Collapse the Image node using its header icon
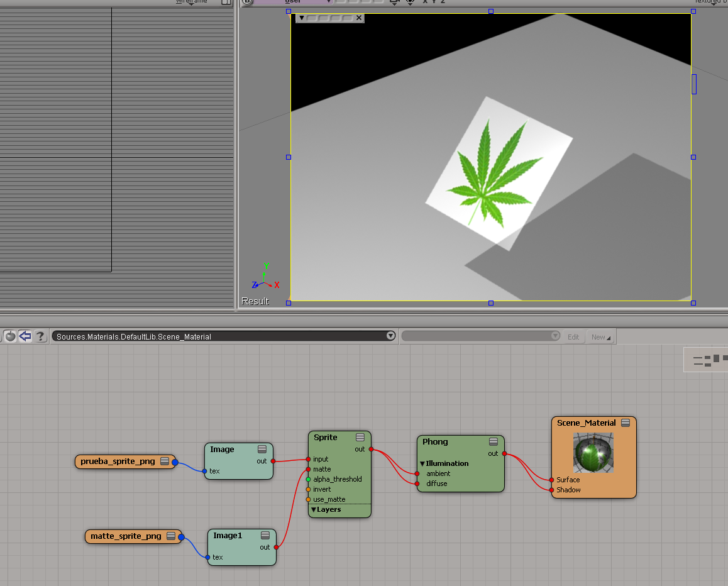The height and width of the screenshot is (586, 728). [x=262, y=449]
